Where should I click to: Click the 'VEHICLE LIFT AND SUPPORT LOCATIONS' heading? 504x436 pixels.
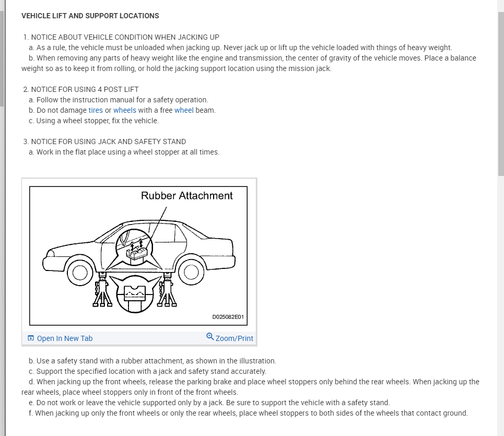coord(90,16)
